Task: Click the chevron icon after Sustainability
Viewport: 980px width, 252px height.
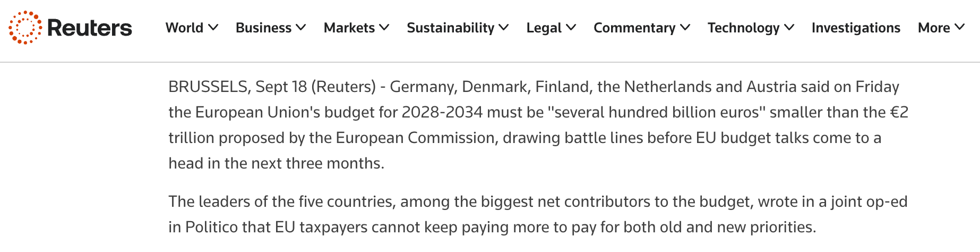Action: (x=504, y=27)
